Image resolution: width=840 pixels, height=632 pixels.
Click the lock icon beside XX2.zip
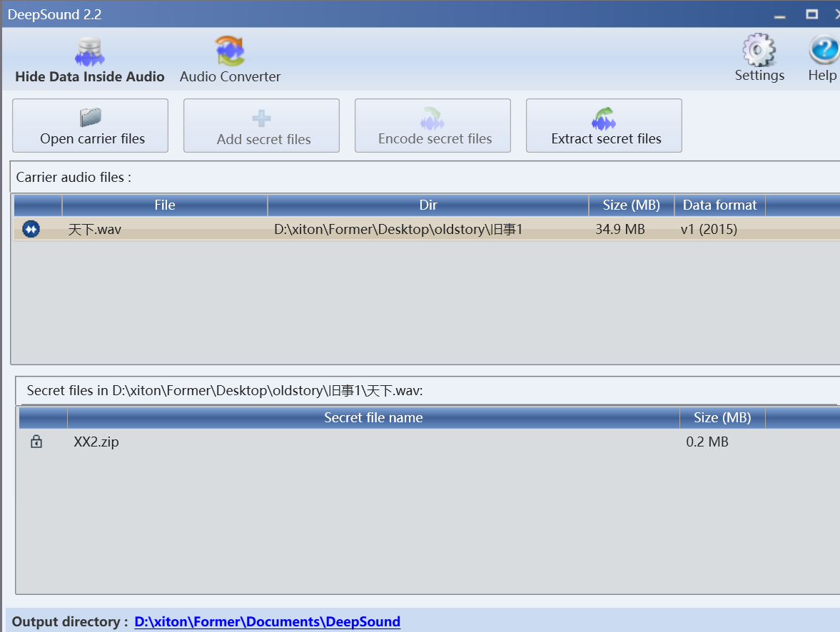[x=36, y=442]
